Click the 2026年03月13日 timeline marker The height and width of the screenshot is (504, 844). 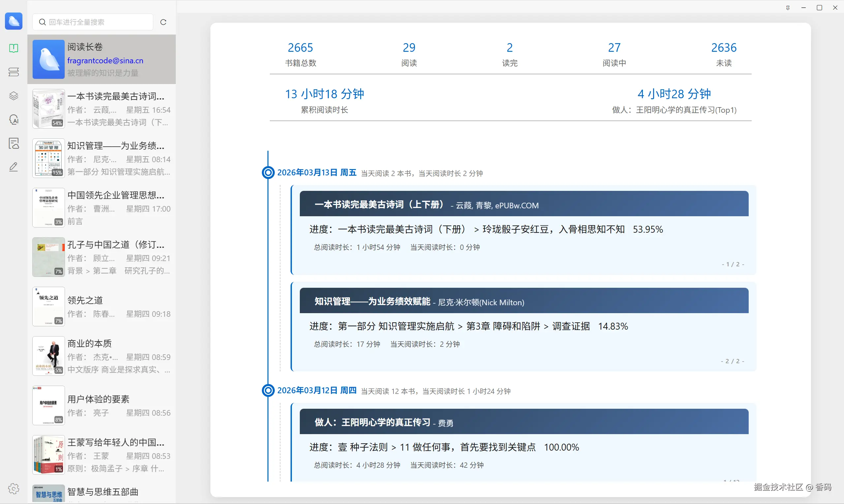[x=268, y=172]
